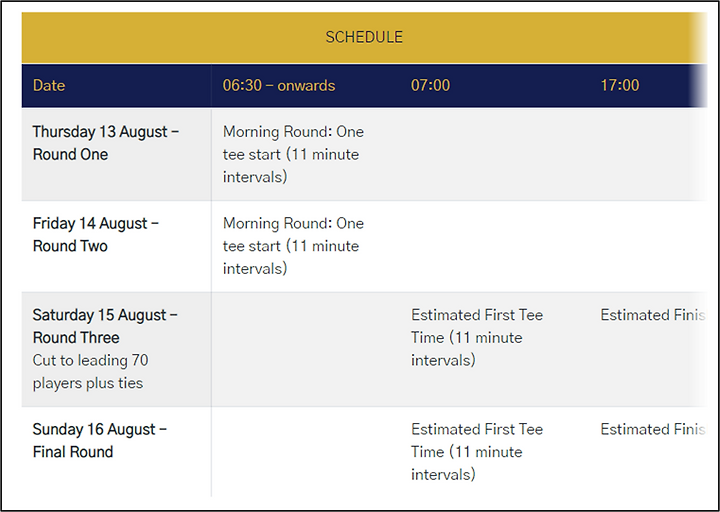Viewport: 720px width, 512px height.
Task: Click Friday's Morning Round tee start text
Action: tap(293, 246)
